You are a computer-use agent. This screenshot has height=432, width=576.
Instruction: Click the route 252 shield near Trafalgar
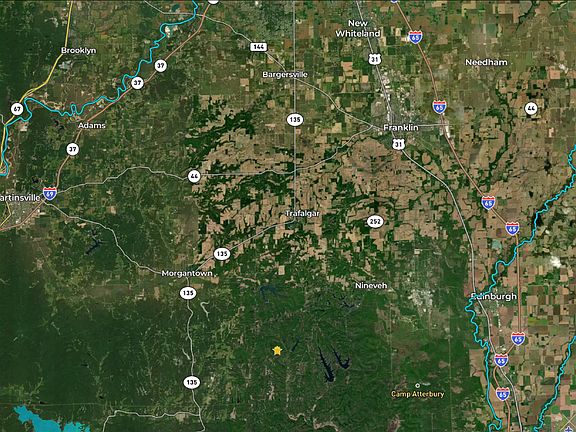(x=375, y=222)
